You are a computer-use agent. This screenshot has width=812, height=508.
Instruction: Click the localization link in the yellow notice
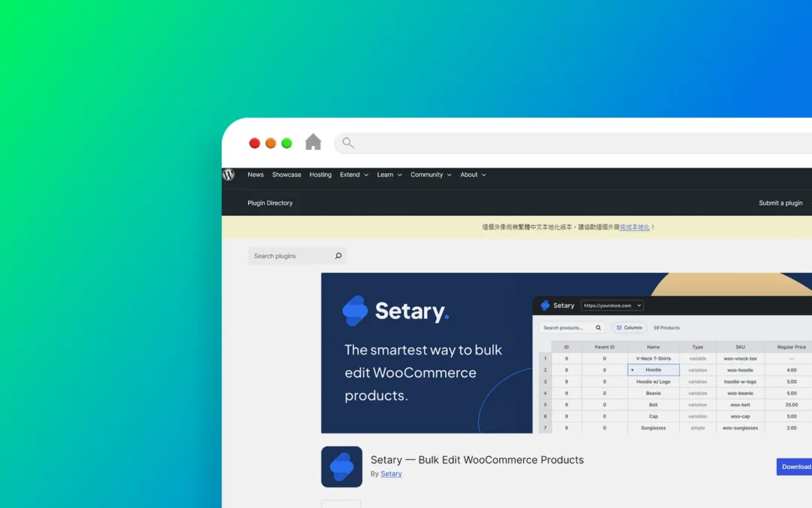pyautogui.click(x=635, y=227)
